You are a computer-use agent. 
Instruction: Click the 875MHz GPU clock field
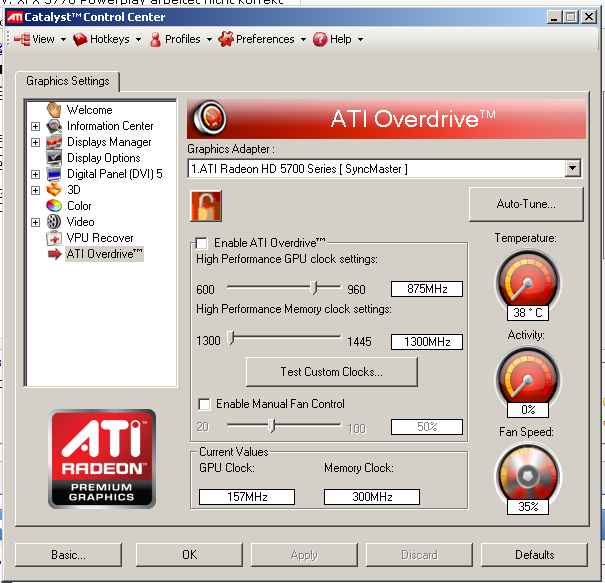tap(427, 289)
